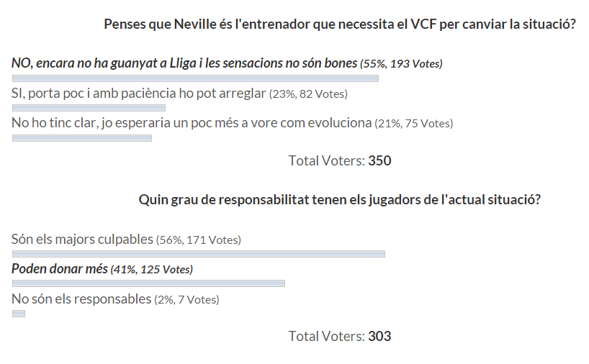Image resolution: width=589 pixels, height=364 pixels.
Task: Select 'No ho tinc clar' answer text
Action: coord(192,123)
